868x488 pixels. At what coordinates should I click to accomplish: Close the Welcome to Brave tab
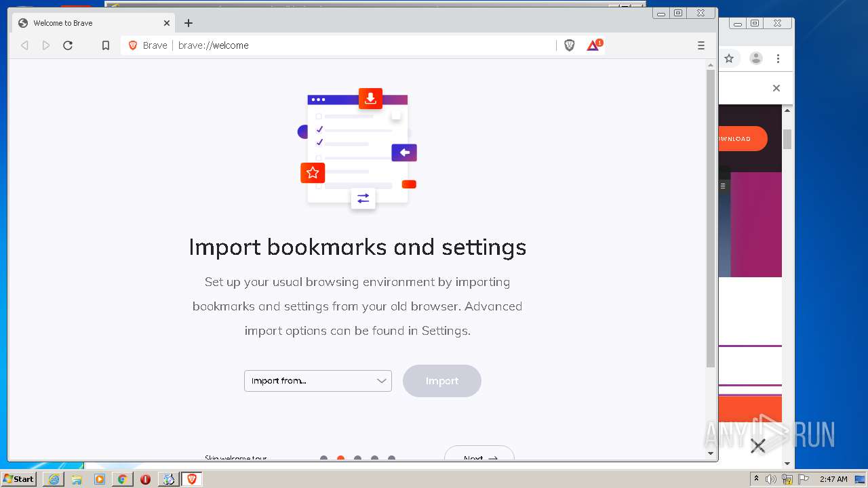tap(167, 23)
